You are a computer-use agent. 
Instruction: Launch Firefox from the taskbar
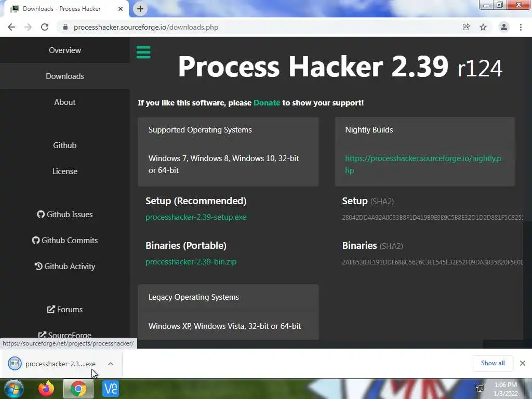(x=46, y=389)
